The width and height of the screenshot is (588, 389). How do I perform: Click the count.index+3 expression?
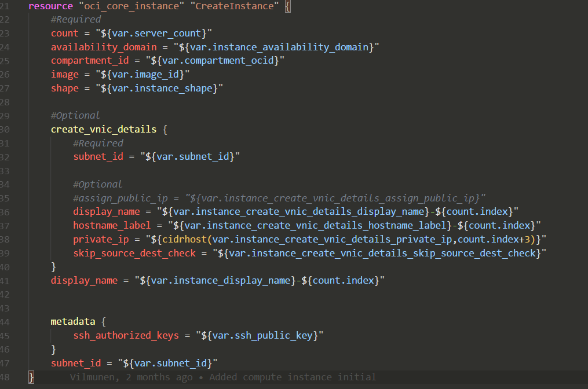pyautogui.click(x=494, y=239)
